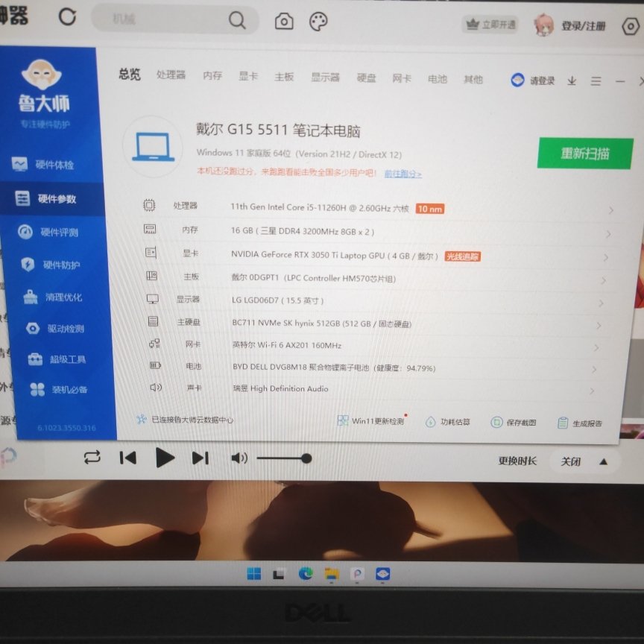This screenshot has width=644, height=644.
Task: Open Win11更新检测
Action: click(x=371, y=421)
